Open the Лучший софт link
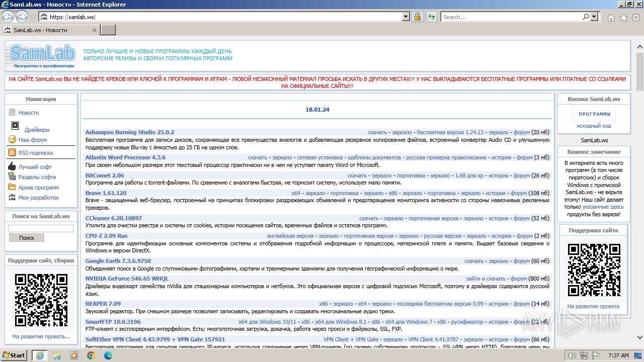The height and width of the screenshot is (362, 644). 35,167
